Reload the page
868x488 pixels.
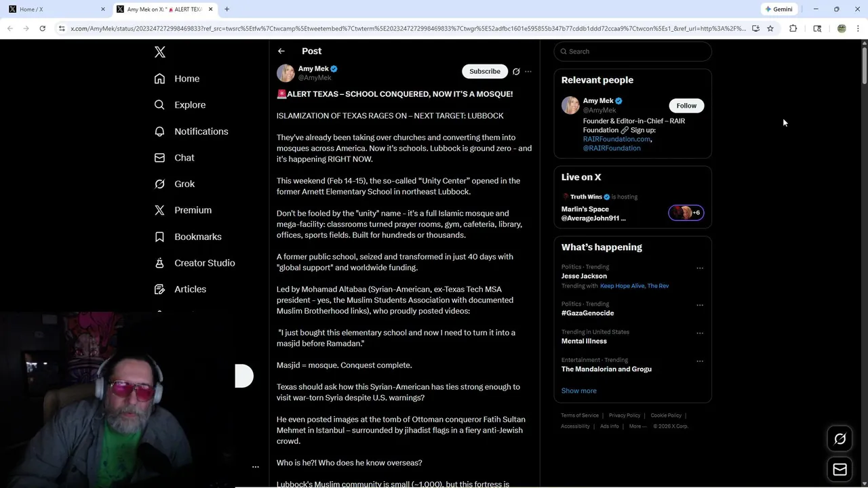[x=42, y=28]
